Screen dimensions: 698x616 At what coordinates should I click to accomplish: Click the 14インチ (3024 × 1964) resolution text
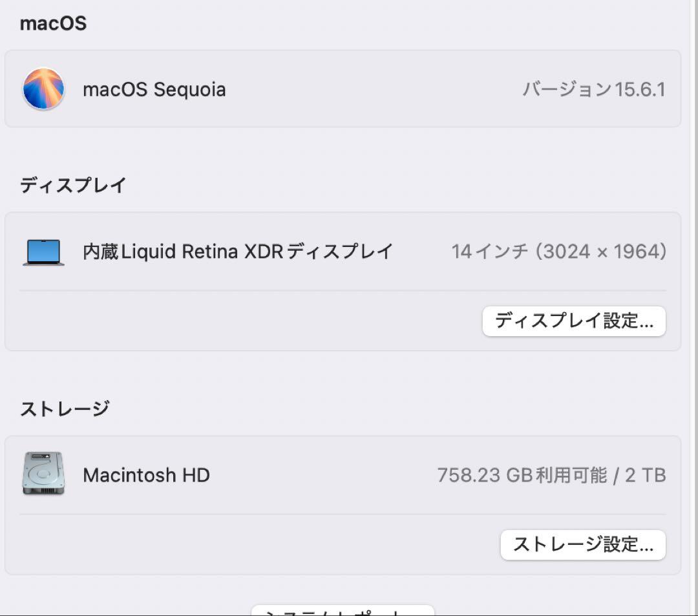coord(560,251)
